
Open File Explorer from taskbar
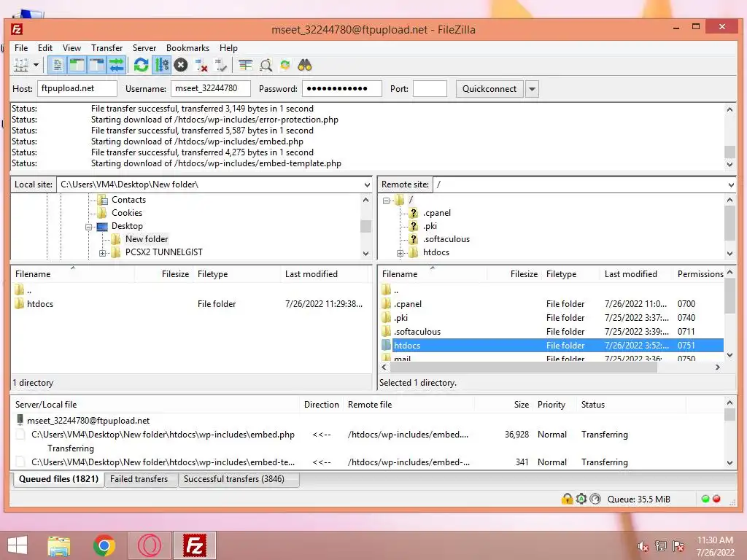(59, 545)
